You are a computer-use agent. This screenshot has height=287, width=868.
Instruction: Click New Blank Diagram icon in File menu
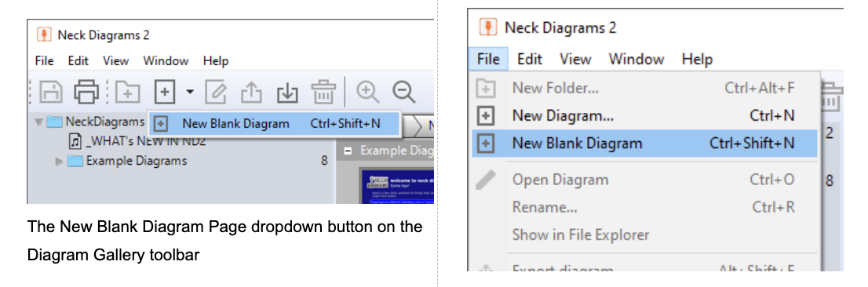[x=486, y=143]
